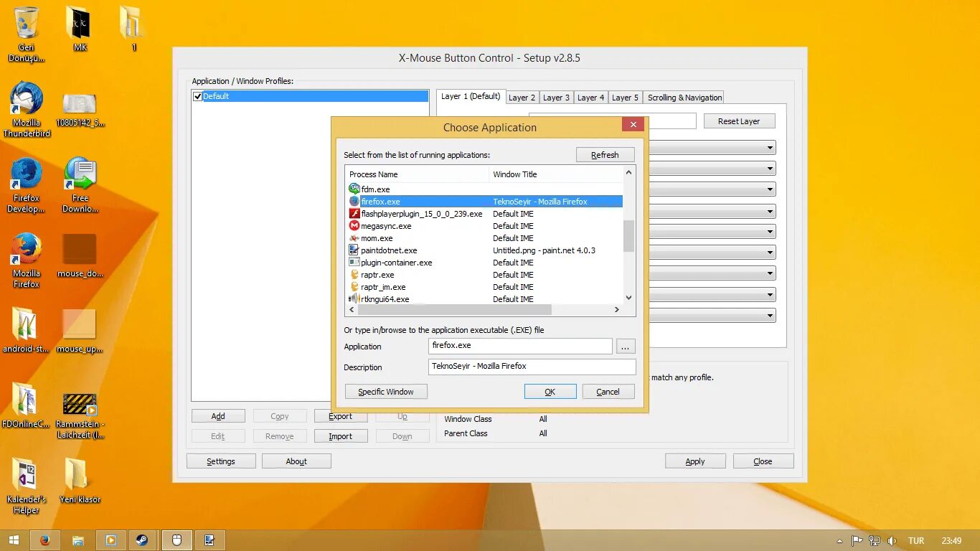Open the Scrolling & Navigation tab
This screenshot has width=980, height=551.
(684, 98)
